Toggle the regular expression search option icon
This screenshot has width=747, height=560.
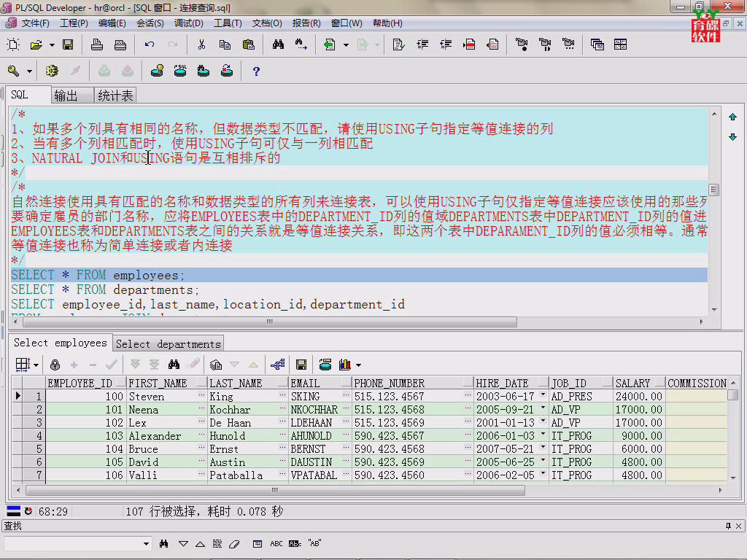click(295, 544)
